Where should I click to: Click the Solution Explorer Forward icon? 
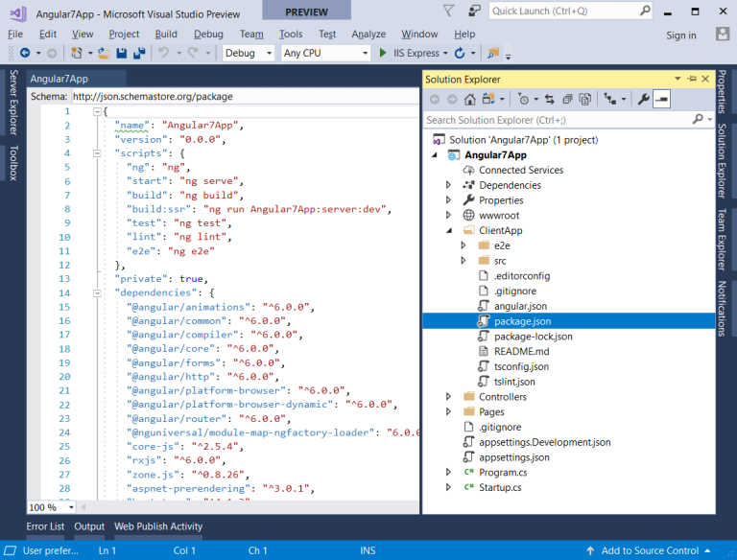(x=452, y=99)
